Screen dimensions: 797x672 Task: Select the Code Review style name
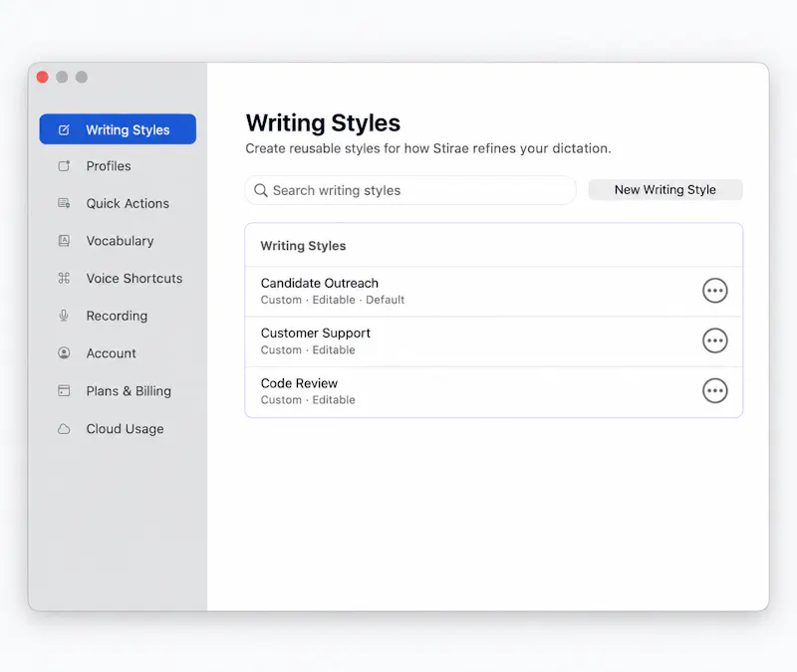pos(299,383)
